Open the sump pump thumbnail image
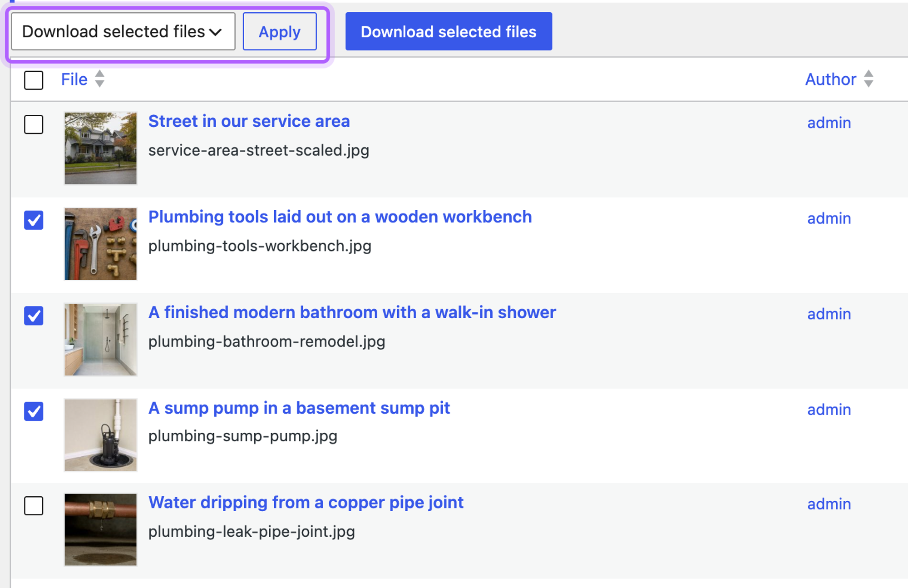908x588 pixels. click(100, 435)
